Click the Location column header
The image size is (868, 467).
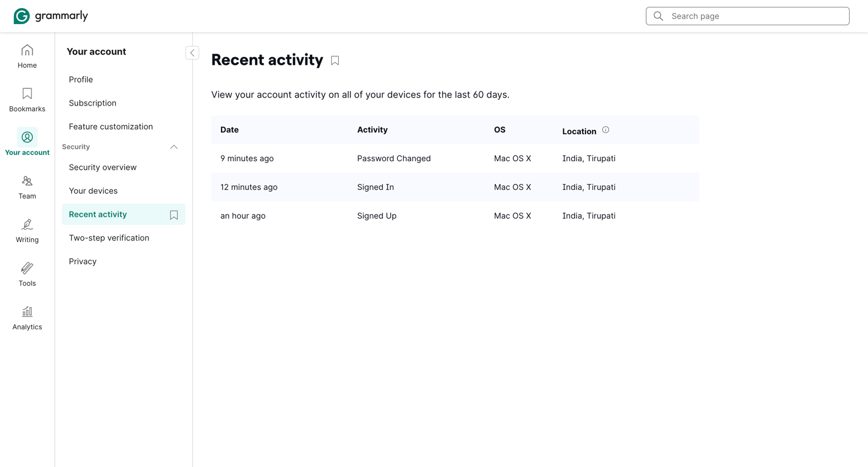tap(579, 131)
